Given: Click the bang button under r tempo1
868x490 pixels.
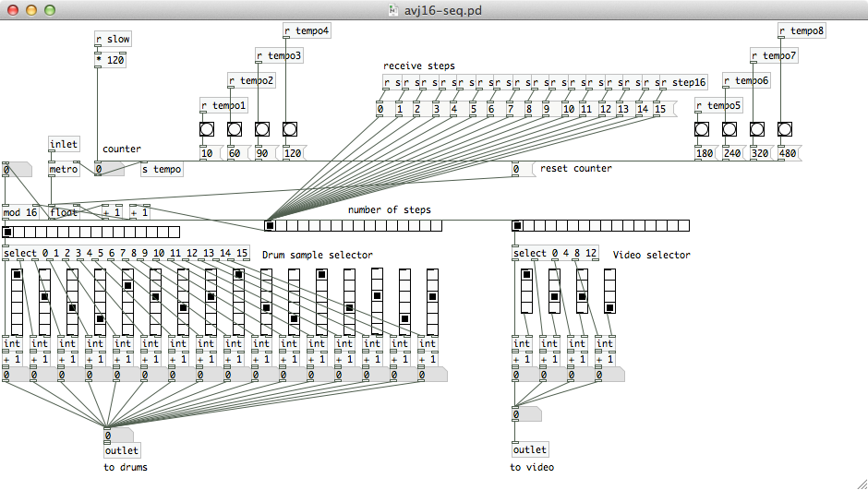Looking at the screenshot, I should [x=207, y=128].
